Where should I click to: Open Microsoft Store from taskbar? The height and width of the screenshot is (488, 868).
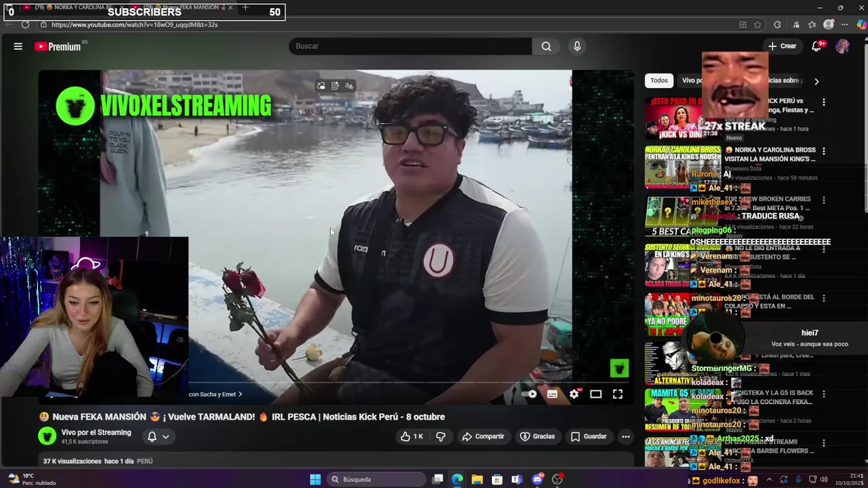click(x=497, y=479)
